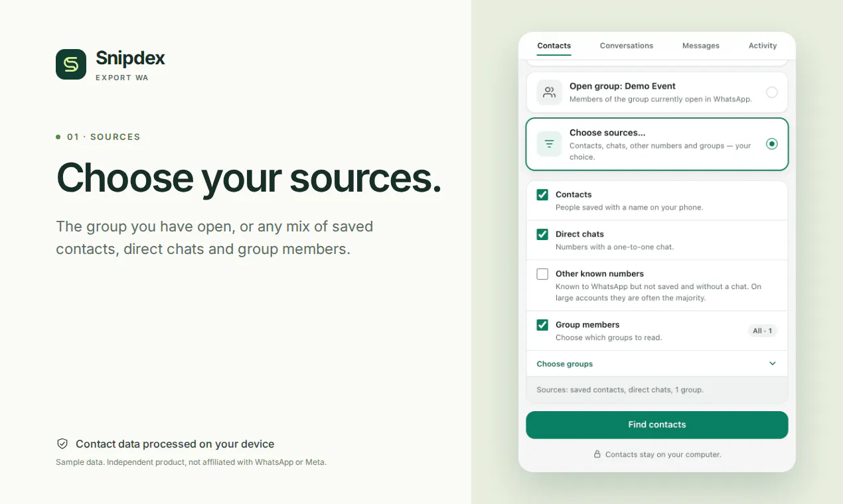
Task: Click 'Numbers with a one-to-one chat.' description
Action: (615, 247)
